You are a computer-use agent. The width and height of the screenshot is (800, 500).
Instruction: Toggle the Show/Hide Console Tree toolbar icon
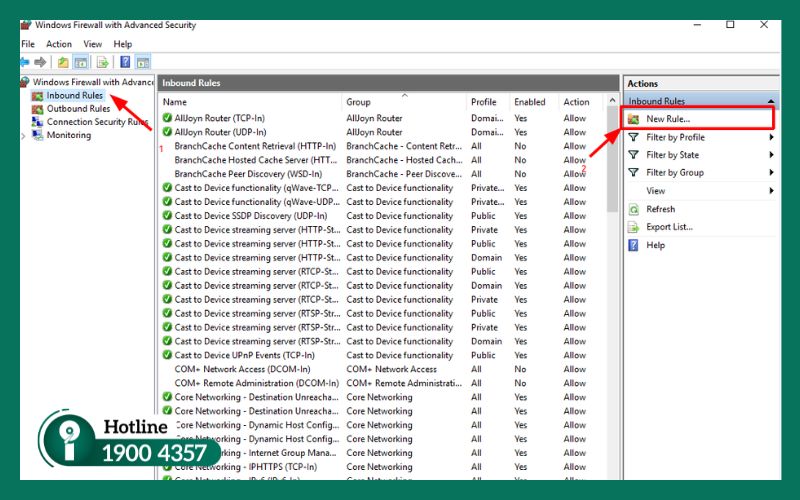[81, 62]
